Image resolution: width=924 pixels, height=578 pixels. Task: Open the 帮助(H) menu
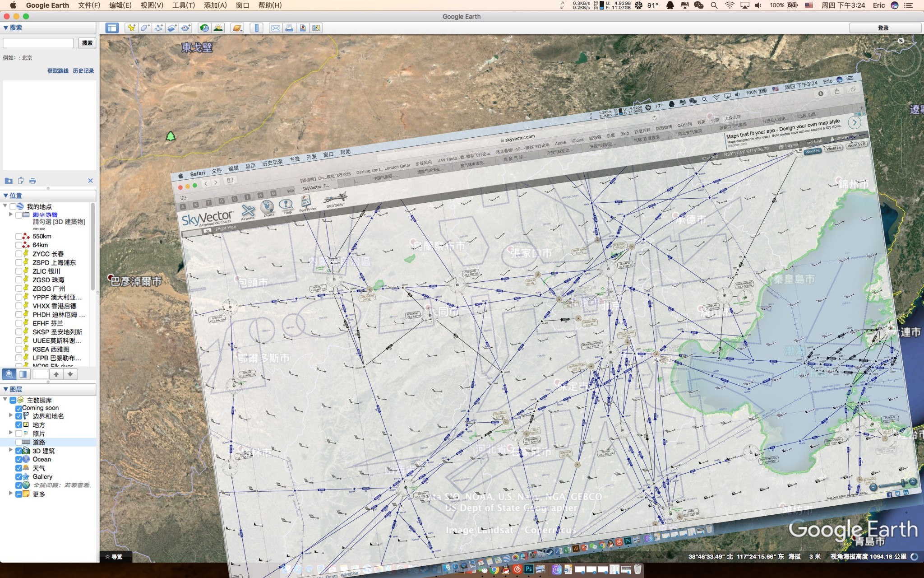(x=270, y=5)
